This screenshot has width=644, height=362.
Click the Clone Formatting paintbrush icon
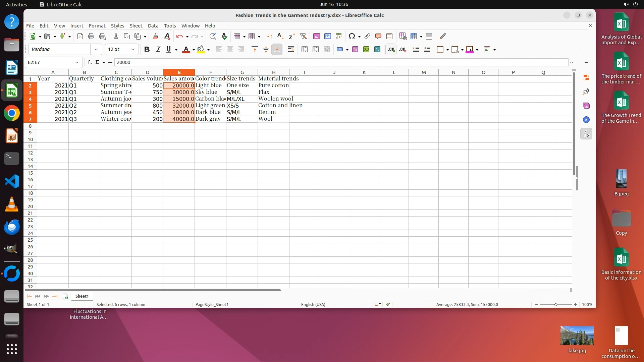point(155,36)
